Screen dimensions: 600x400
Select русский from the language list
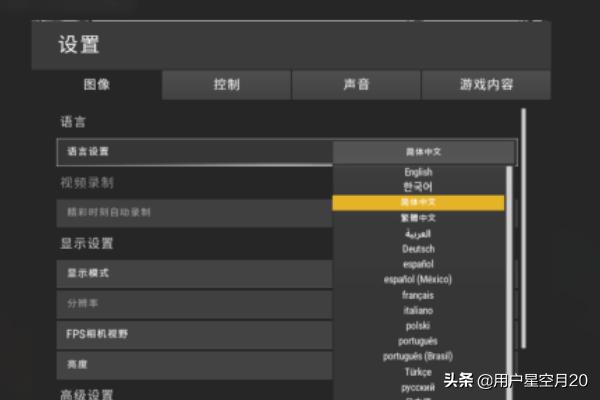pyautogui.click(x=418, y=387)
